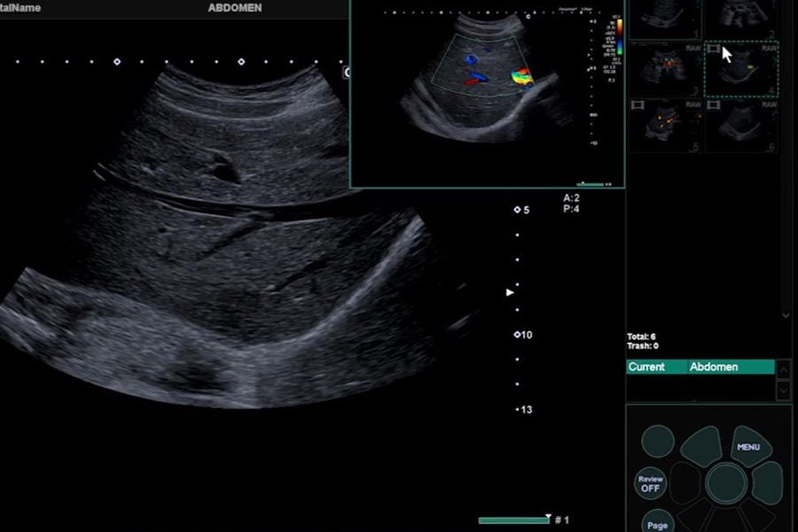The width and height of the screenshot is (798, 532).
Task: Click the up arrow beside the exam list
Action: (784, 369)
